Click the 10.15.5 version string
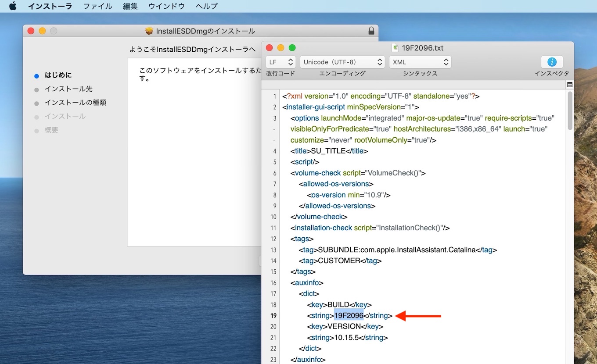This screenshot has height=364, width=597. (349, 338)
